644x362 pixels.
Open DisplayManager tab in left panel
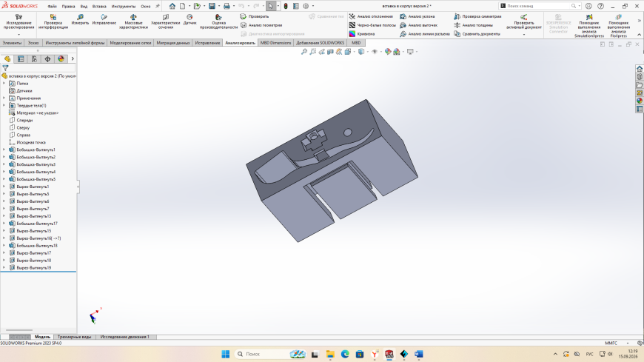(x=61, y=59)
